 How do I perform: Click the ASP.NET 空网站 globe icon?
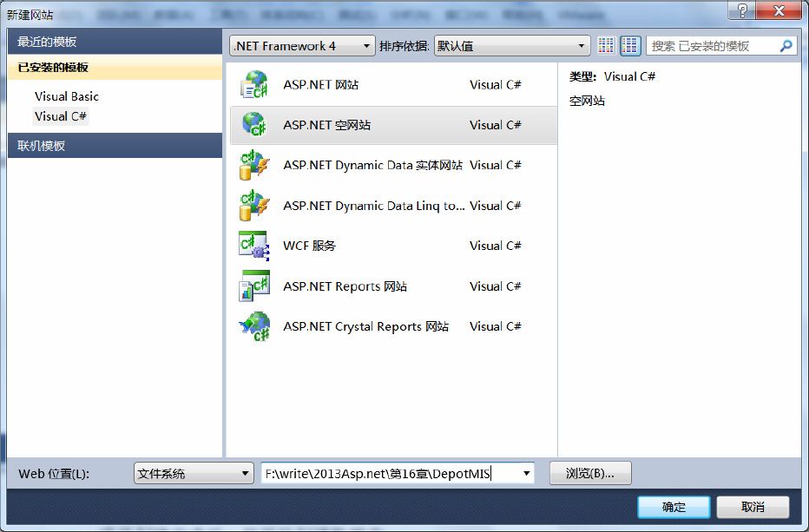pos(254,125)
